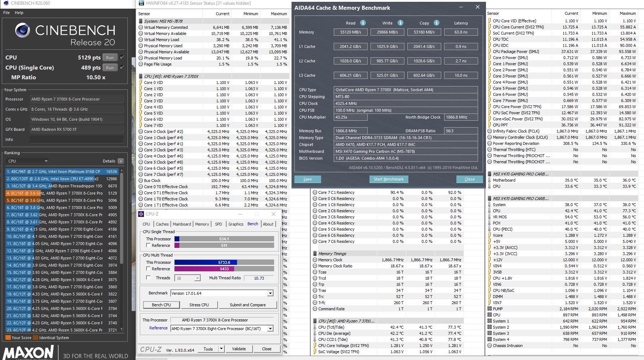Open the Help menu in Cinebench

[19, 13]
